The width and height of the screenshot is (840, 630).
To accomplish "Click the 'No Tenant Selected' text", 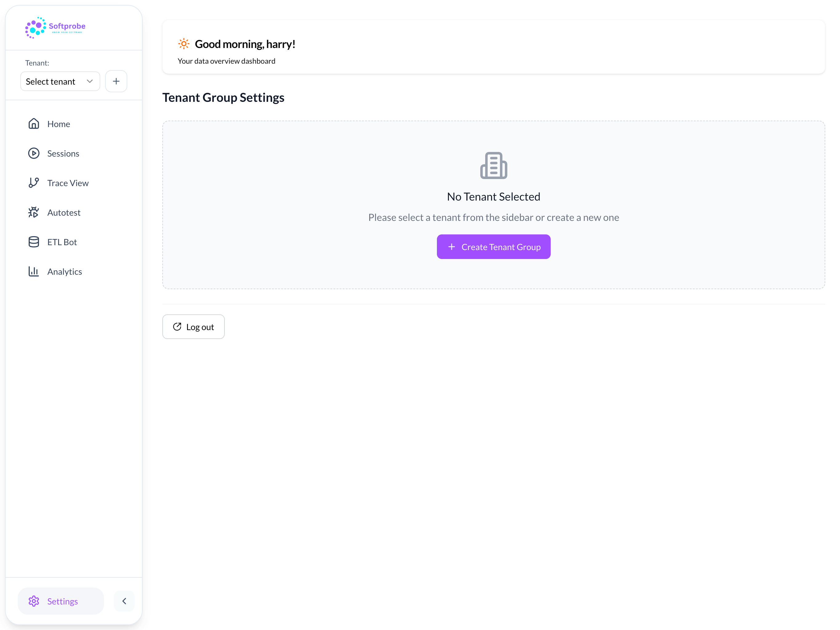I will tap(493, 197).
